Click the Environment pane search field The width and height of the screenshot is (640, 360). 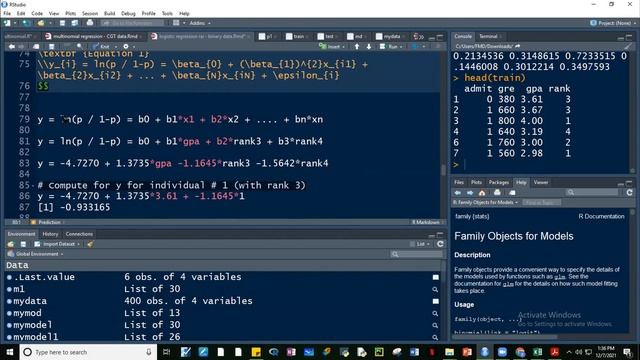pyautogui.click(x=416, y=254)
